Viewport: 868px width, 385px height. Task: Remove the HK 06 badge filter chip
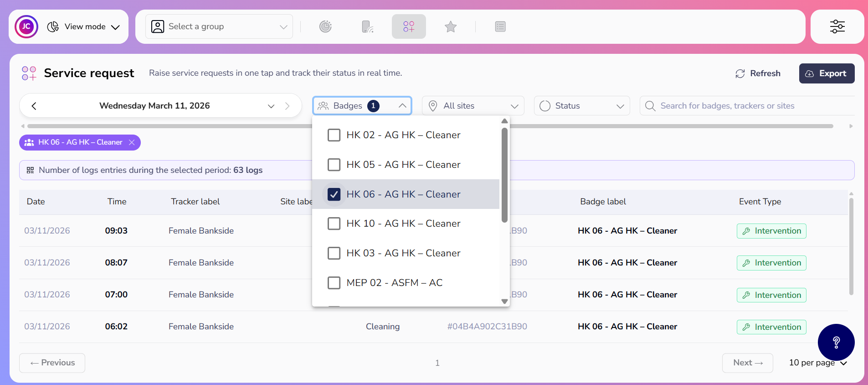click(x=132, y=142)
